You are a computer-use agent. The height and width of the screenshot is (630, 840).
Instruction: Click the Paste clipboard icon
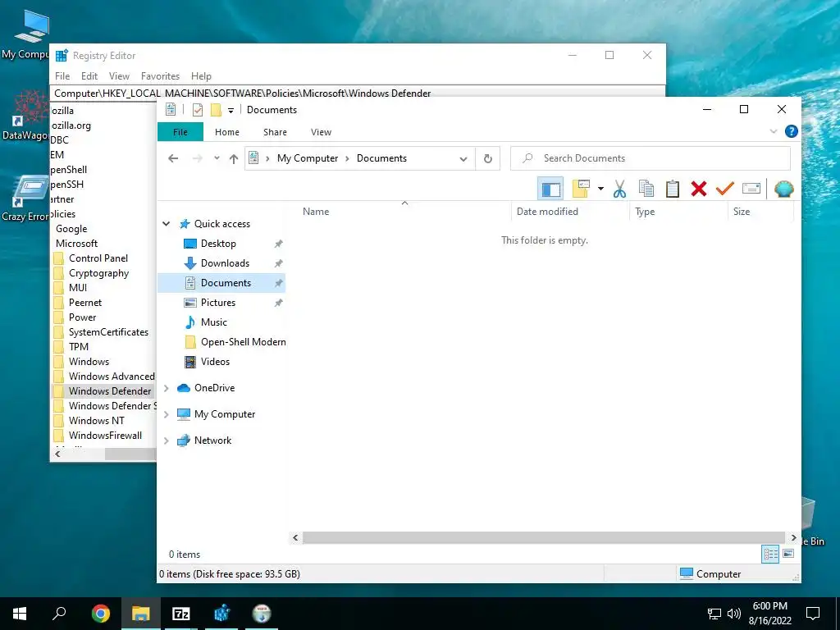673,189
